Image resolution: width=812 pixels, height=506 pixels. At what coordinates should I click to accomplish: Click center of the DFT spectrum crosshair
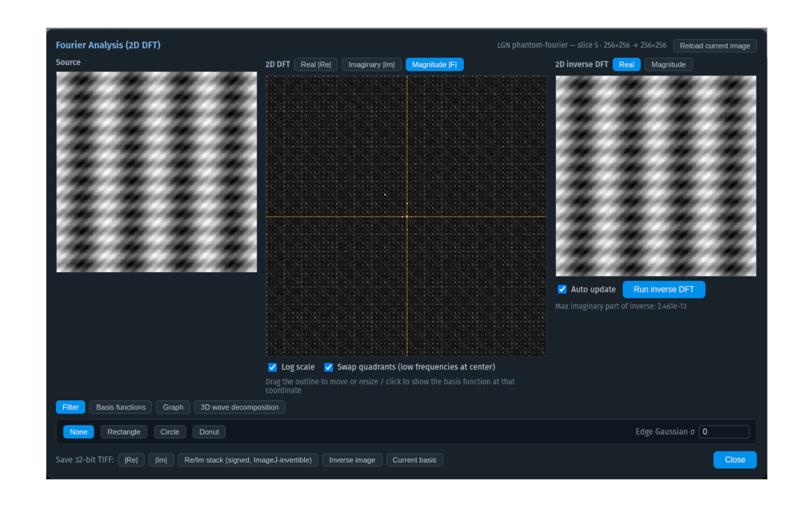coord(407,216)
